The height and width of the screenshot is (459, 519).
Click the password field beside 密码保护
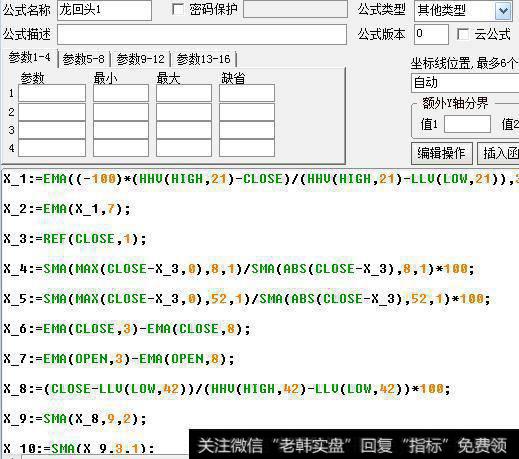pyautogui.click(x=295, y=9)
